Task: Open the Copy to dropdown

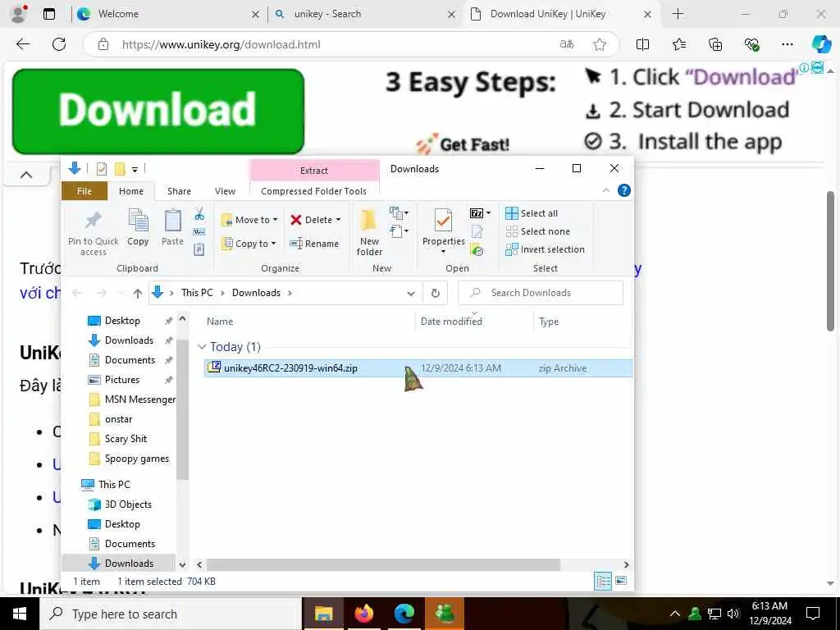Action: (249, 244)
